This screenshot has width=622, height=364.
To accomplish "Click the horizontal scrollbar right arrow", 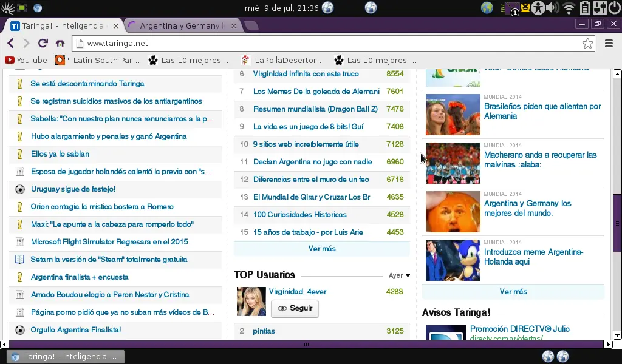I will tap(609, 344).
